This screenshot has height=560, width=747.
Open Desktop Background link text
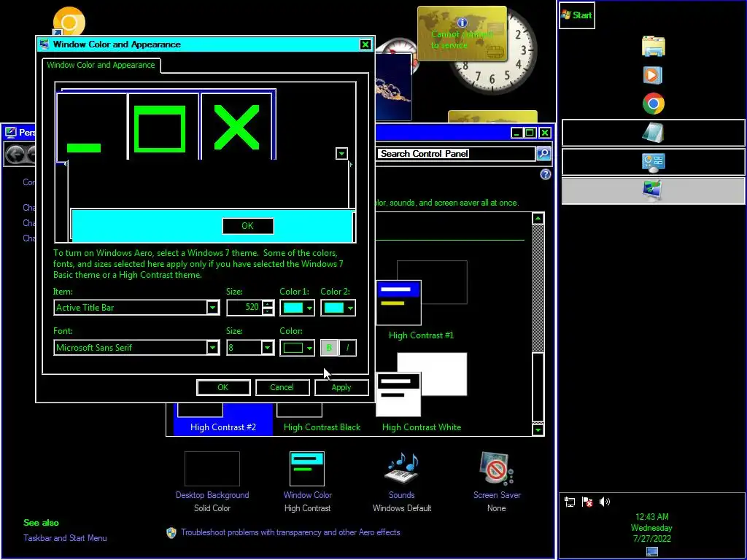[212, 495]
